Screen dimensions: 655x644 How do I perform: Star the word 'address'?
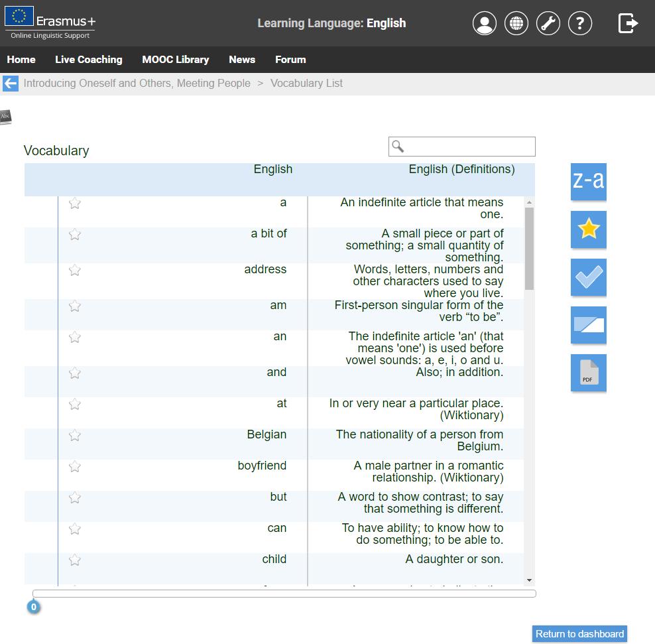tap(75, 270)
